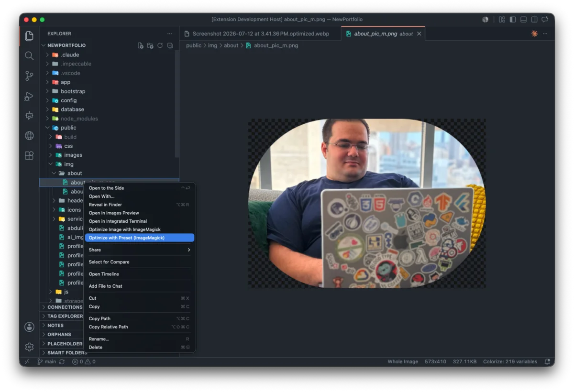
Task: Select Reveal in Finder
Action: pyautogui.click(x=139, y=205)
